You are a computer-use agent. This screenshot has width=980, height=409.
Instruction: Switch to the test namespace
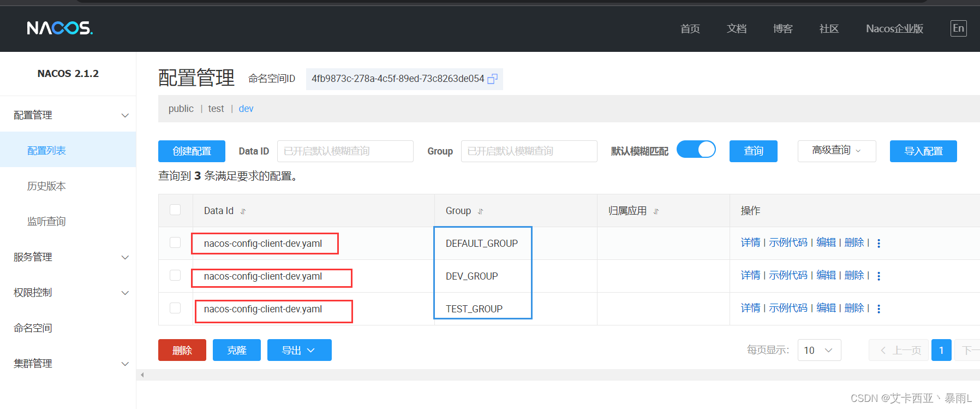(x=216, y=109)
